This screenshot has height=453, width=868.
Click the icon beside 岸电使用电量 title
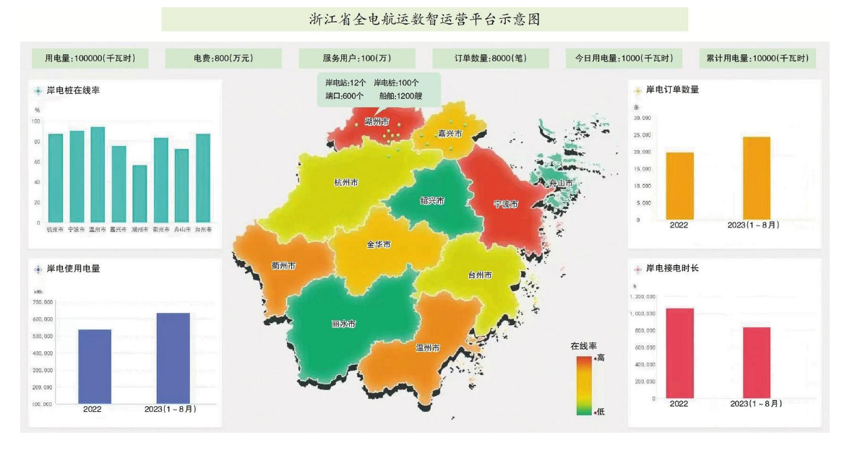coord(38,269)
